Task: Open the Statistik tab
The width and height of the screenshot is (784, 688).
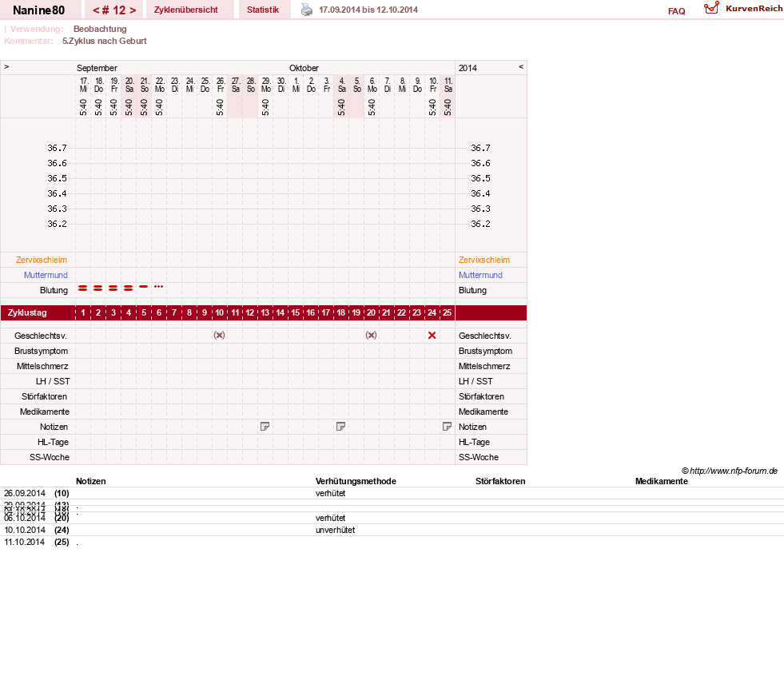Action: pyautogui.click(x=263, y=10)
